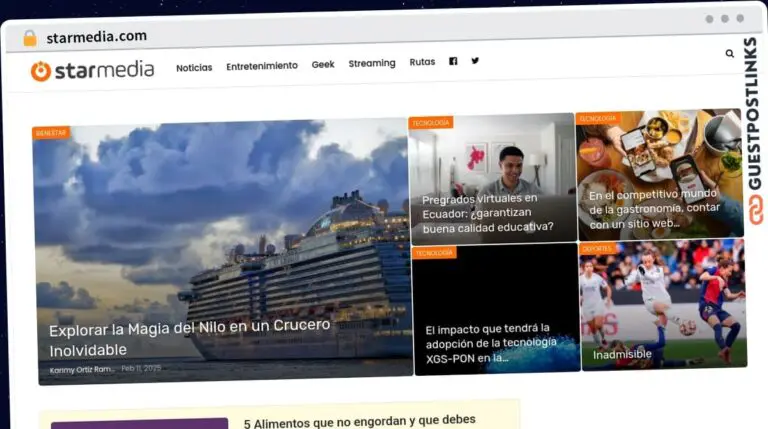Click the Bienestar category tag

click(x=51, y=132)
